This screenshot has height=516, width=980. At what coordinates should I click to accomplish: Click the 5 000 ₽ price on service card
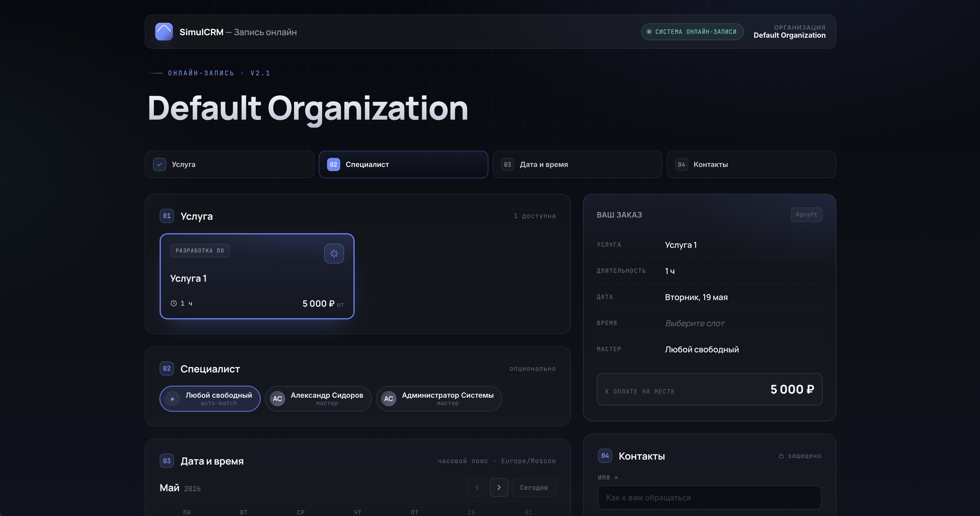318,303
